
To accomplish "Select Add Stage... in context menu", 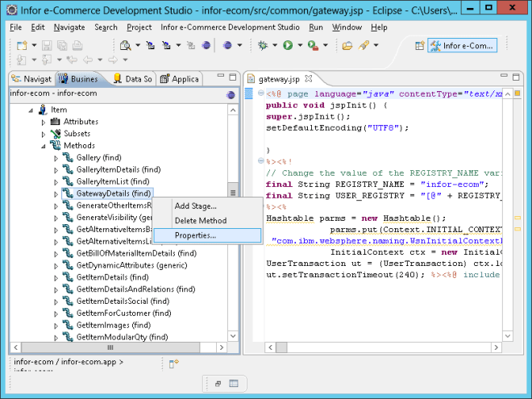I will (195, 206).
